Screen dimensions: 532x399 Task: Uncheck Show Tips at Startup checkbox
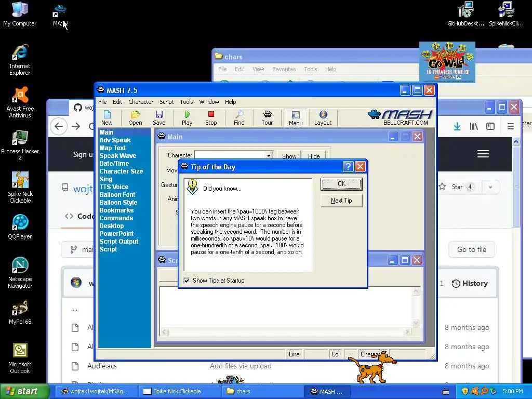(187, 281)
